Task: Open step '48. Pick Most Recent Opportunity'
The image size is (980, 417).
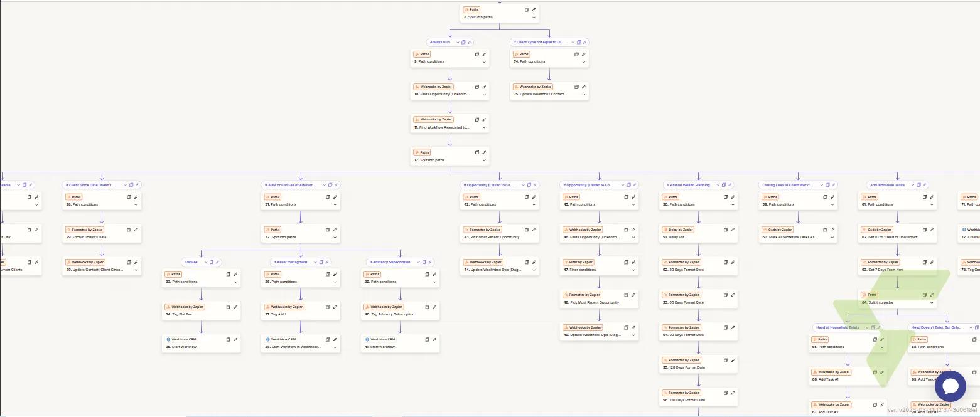Action: (600, 298)
